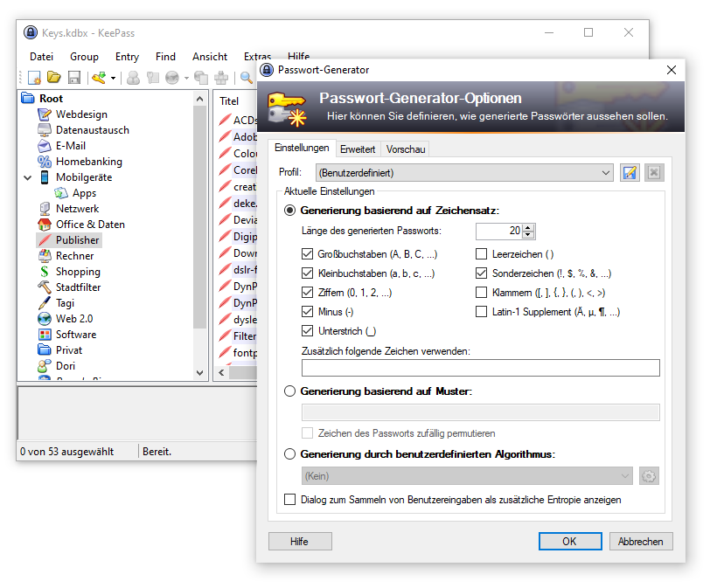The width and height of the screenshot is (717, 588).
Task: Select the Software group icon
Action: [x=45, y=335]
